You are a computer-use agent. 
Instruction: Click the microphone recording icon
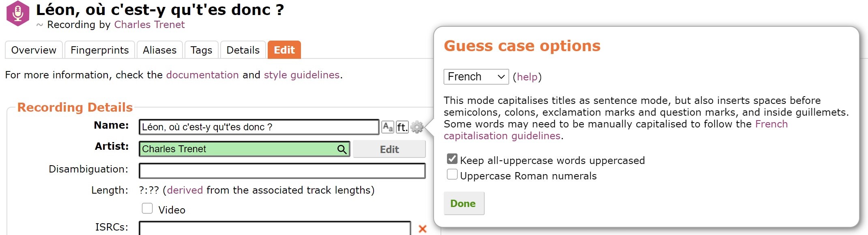pyautogui.click(x=18, y=13)
